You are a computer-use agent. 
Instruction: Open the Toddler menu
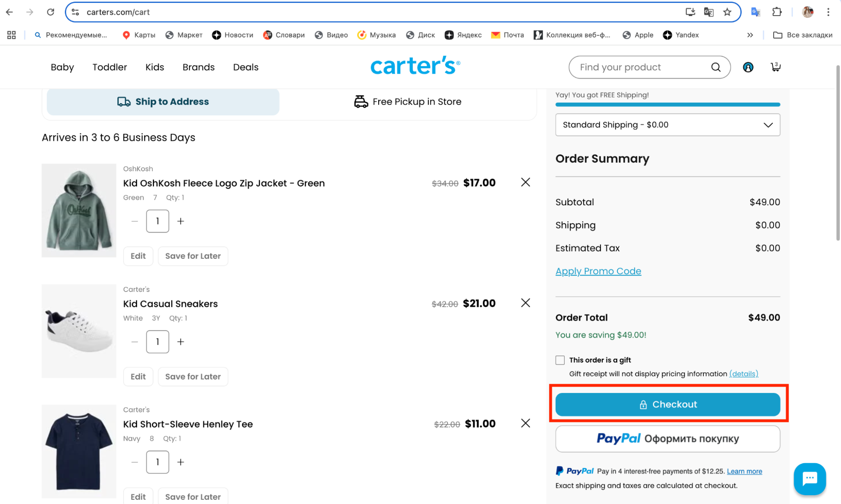[x=109, y=67]
